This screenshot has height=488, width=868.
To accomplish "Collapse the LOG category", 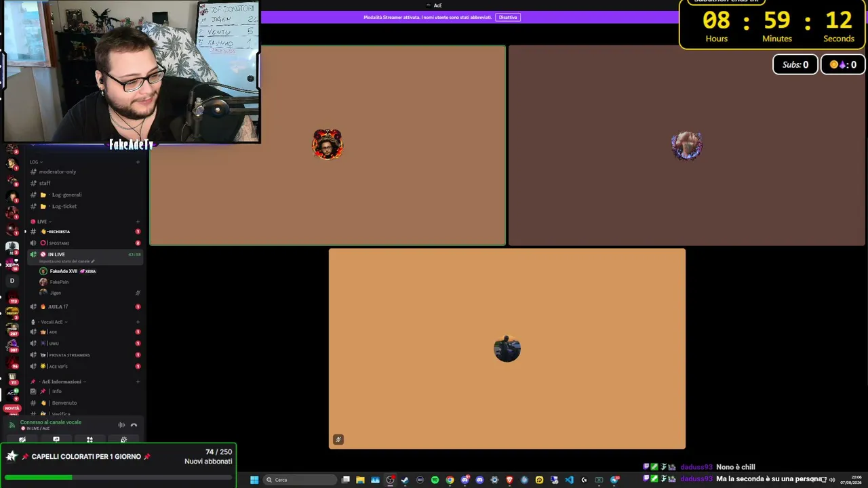I will coord(36,162).
